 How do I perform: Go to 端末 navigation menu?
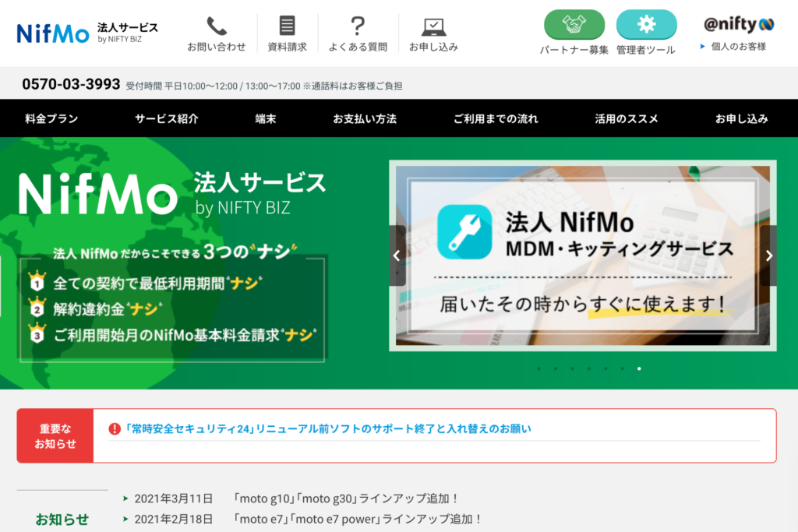pyautogui.click(x=265, y=118)
